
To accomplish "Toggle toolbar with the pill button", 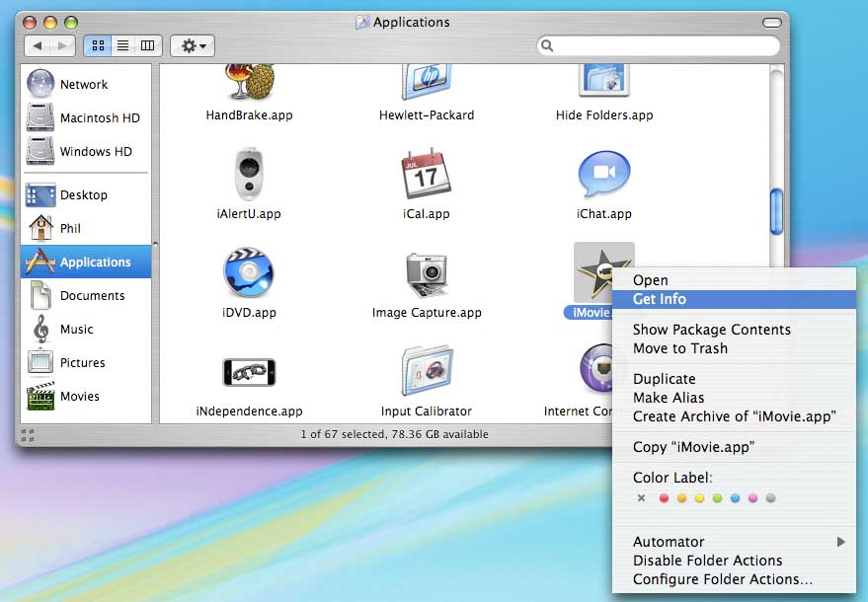I will coord(771,23).
